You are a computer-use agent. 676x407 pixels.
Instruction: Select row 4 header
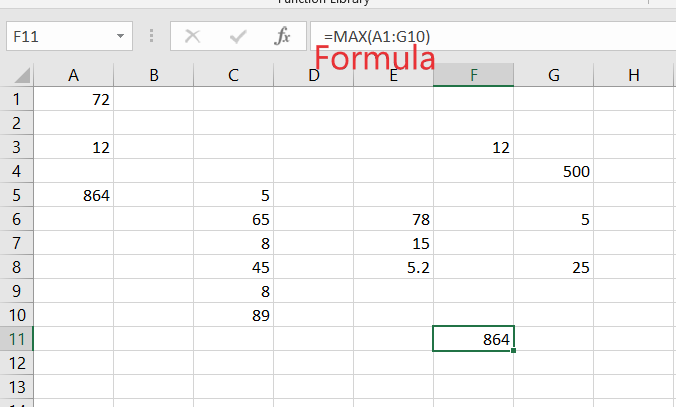click(x=17, y=171)
